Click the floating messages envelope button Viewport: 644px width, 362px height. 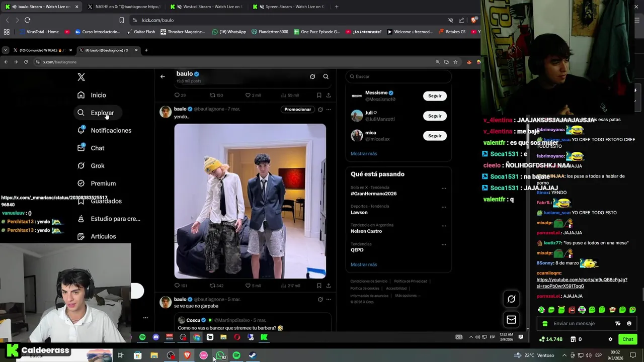[x=511, y=319]
